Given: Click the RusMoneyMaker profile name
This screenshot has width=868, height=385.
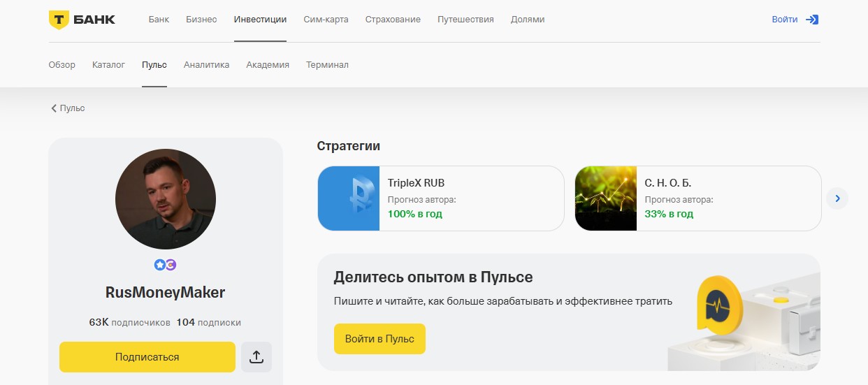Looking at the screenshot, I should (x=166, y=293).
